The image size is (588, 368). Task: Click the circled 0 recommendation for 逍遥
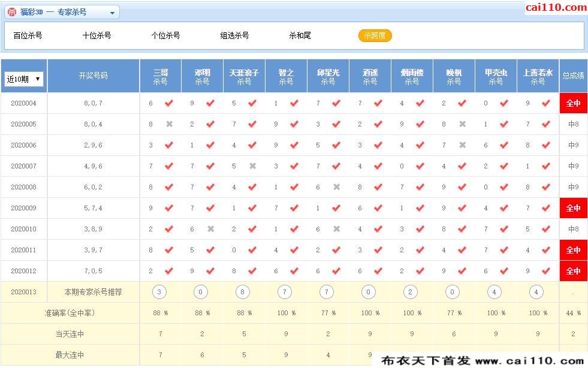click(368, 292)
